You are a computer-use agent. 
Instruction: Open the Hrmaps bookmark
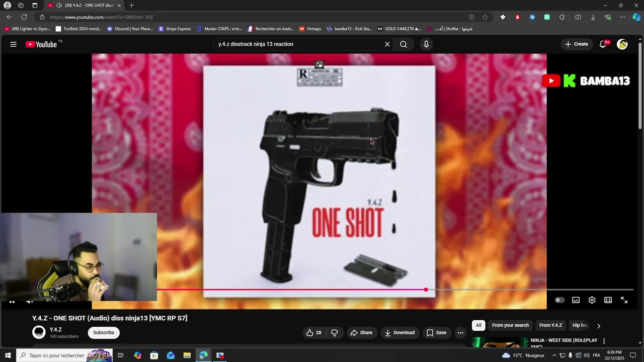(x=310, y=29)
